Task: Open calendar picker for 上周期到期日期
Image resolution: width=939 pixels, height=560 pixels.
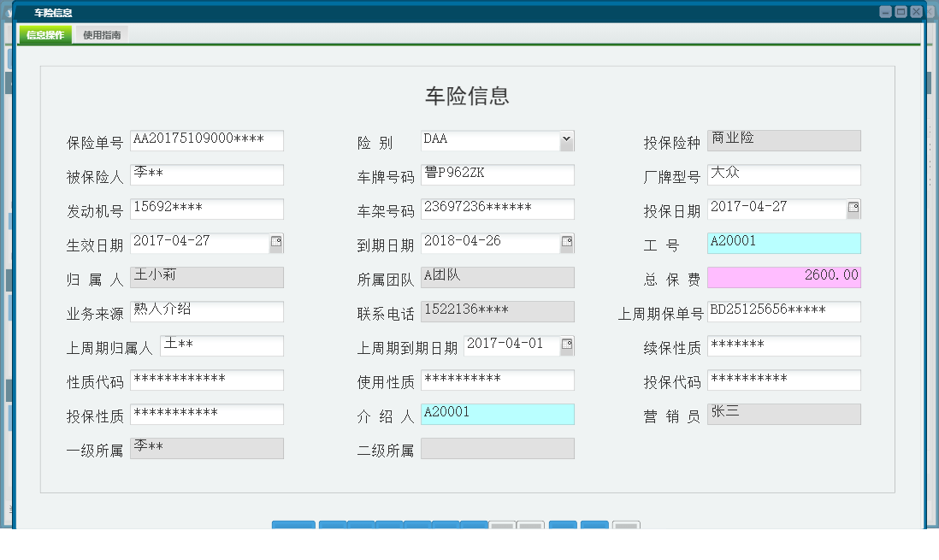Action: coord(567,345)
